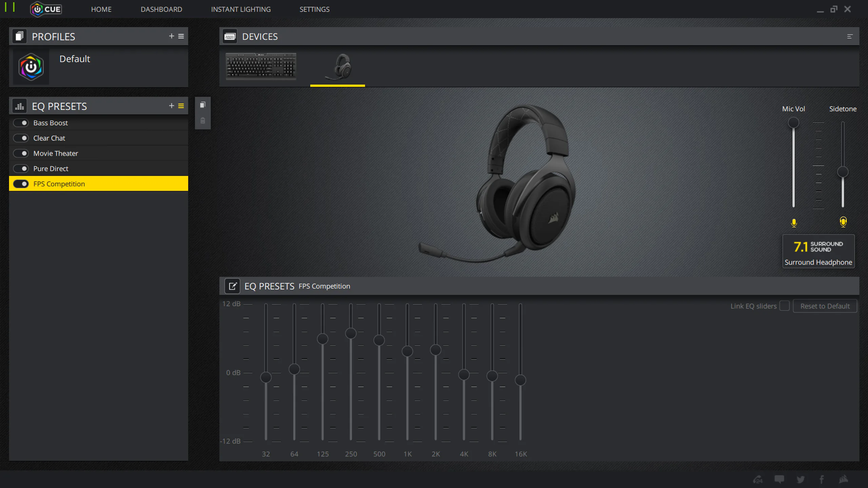The width and height of the screenshot is (868, 488).
Task: Select the Default profile name
Action: pos(75,59)
